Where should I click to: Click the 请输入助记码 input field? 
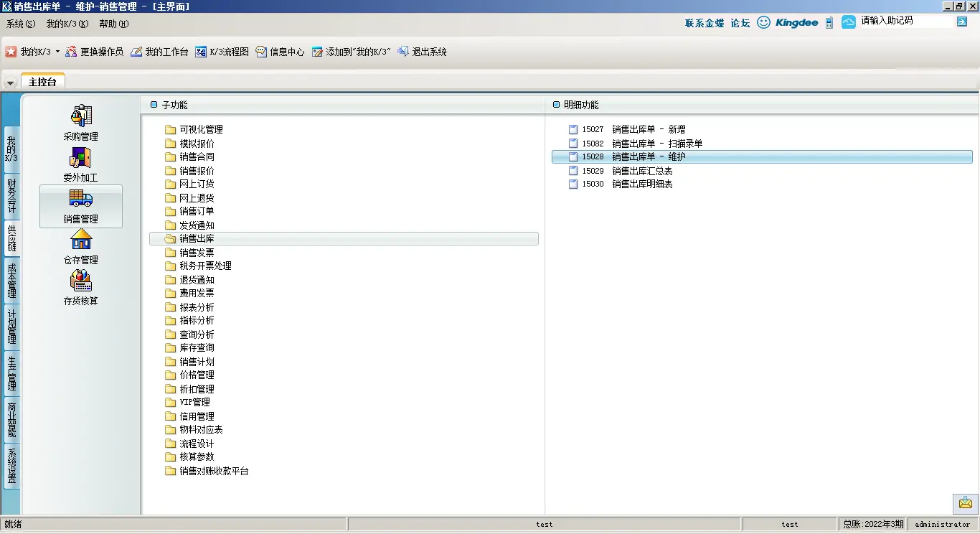click(905, 22)
